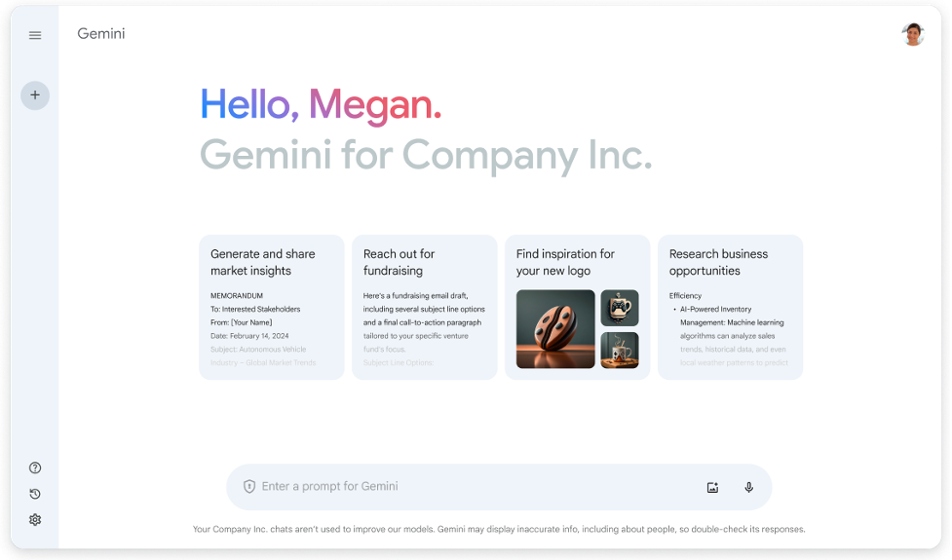Image resolution: width=952 pixels, height=560 pixels.
Task: Open the Generate and share market insights card
Action: point(272,307)
